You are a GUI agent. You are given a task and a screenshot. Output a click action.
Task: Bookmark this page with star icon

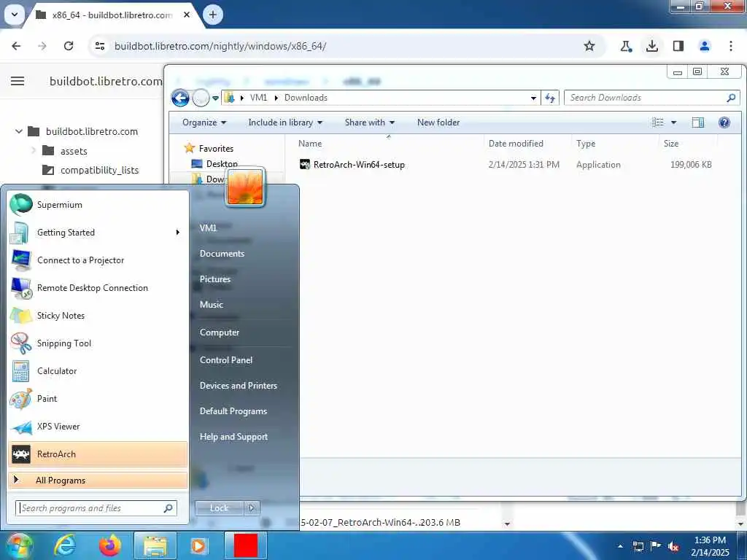pos(589,46)
